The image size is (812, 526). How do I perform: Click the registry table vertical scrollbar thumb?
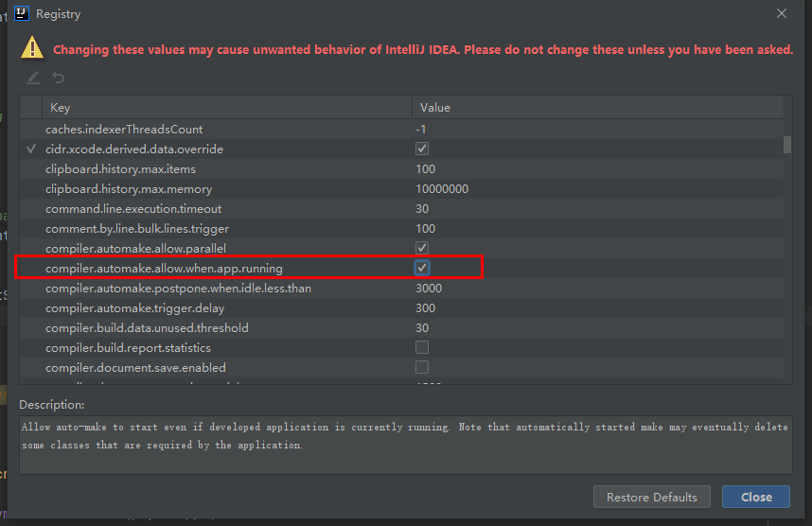(787, 145)
